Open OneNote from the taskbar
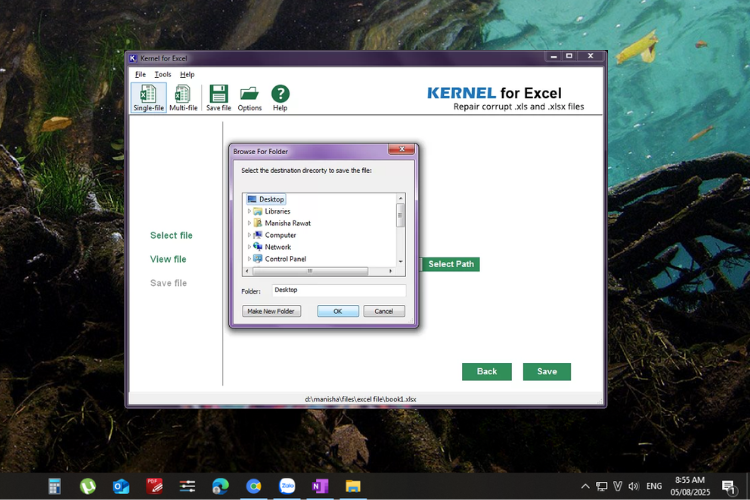The image size is (750, 500). [x=320, y=487]
